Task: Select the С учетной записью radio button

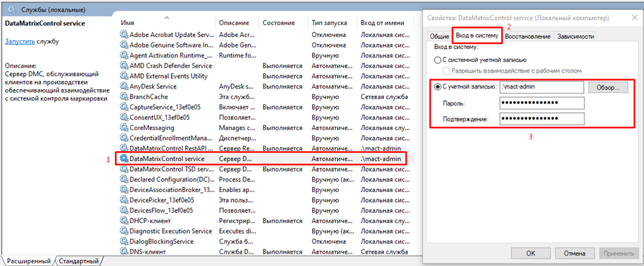Action: [x=438, y=86]
